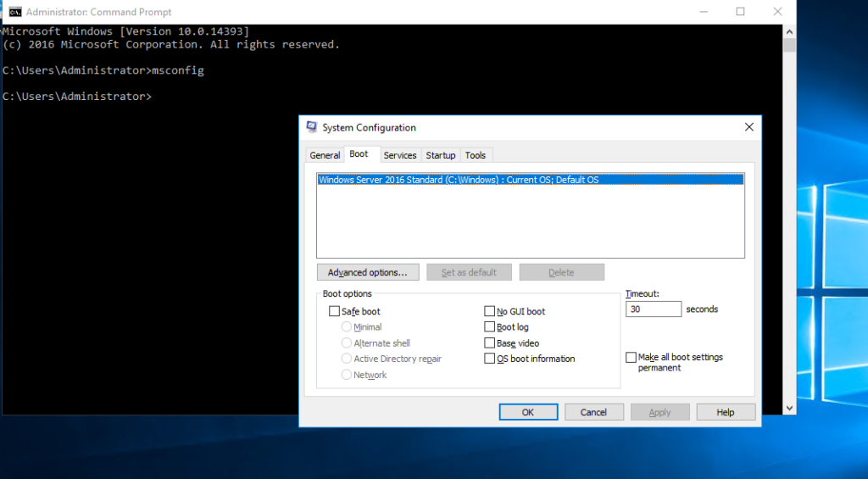Close the System Configuration dialog
868x479 pixels.
[x=749, y=127]
